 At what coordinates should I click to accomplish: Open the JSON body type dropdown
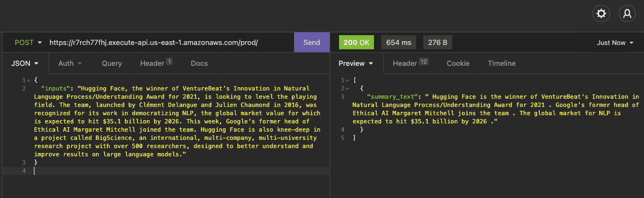tap(25, 64)
